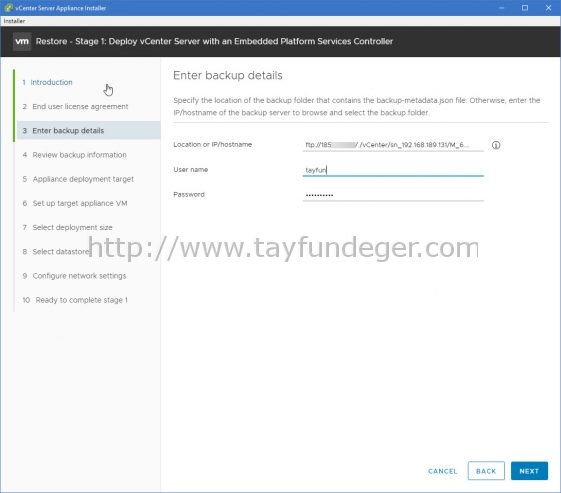Click the info icon beside Location field

click(496, 145)
